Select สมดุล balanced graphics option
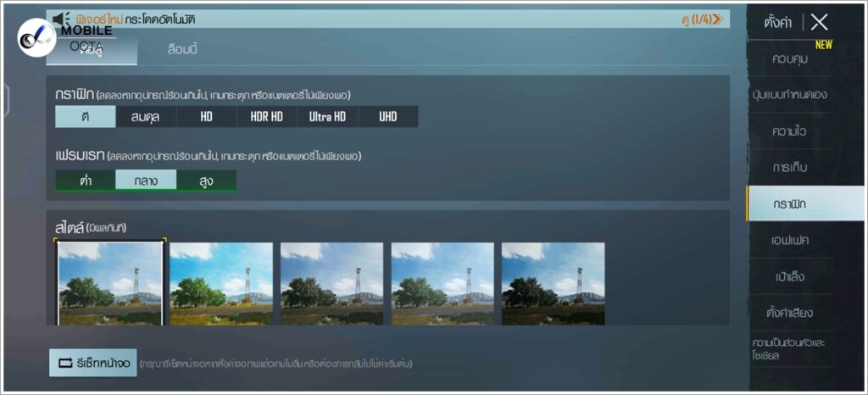 [x=146, y=117]
